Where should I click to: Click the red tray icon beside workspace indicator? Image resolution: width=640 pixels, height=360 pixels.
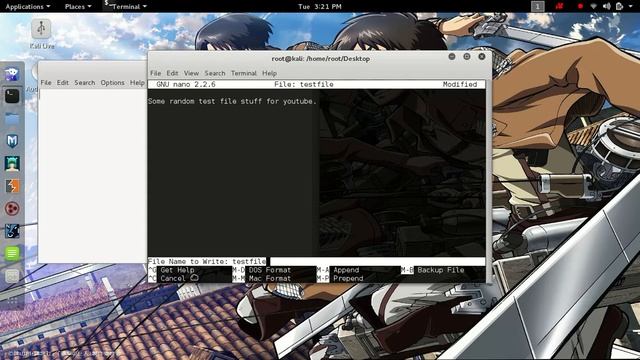point(559,6)
